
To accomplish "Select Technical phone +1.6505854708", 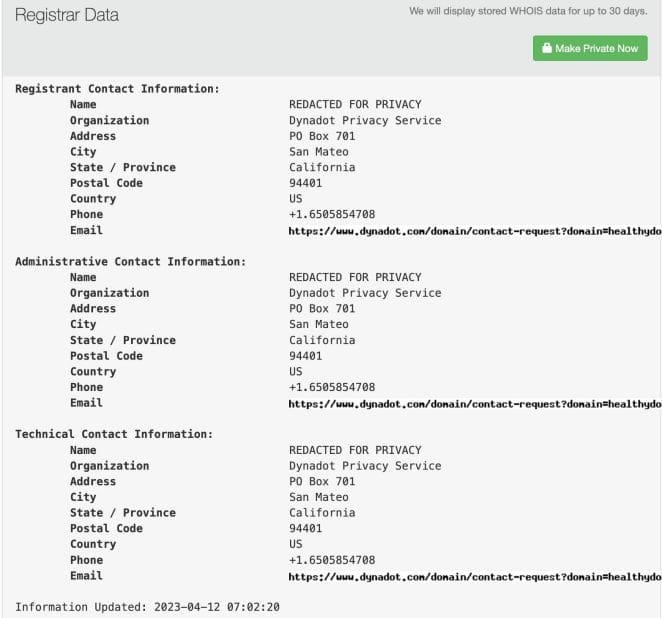I will [332, 560].
